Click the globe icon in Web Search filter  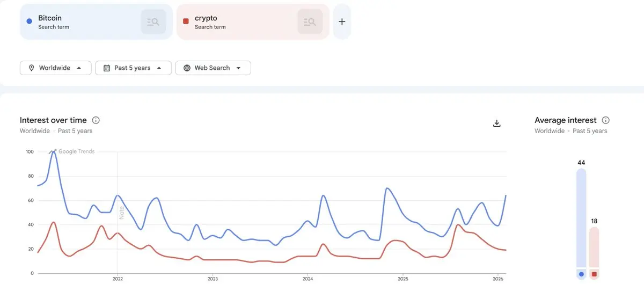pos(187,68)
